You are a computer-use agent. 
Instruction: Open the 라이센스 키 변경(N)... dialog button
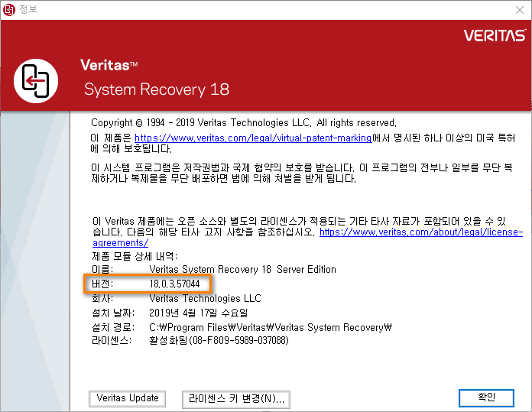(x=236, y=399)
